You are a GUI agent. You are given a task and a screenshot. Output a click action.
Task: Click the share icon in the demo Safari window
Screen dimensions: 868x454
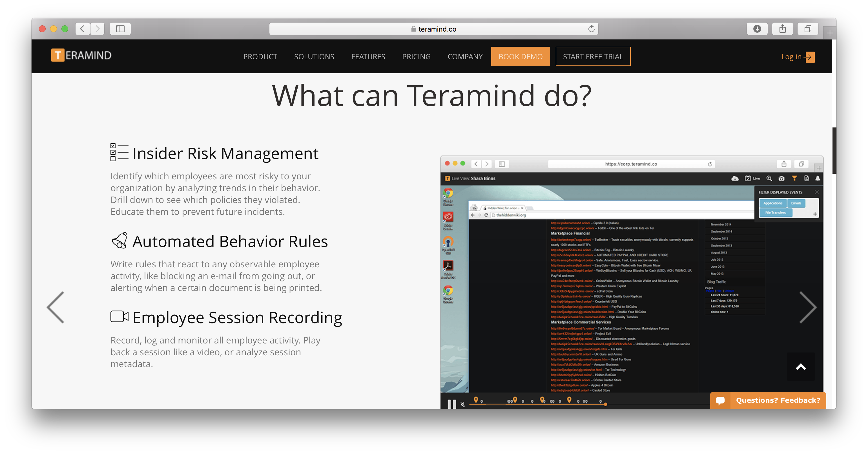[784, 164]
